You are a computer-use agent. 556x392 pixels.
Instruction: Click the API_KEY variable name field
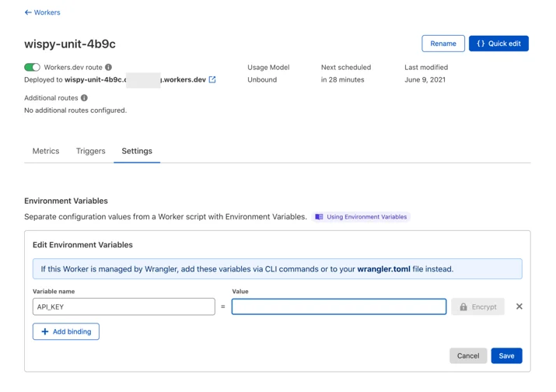(124, 306)
